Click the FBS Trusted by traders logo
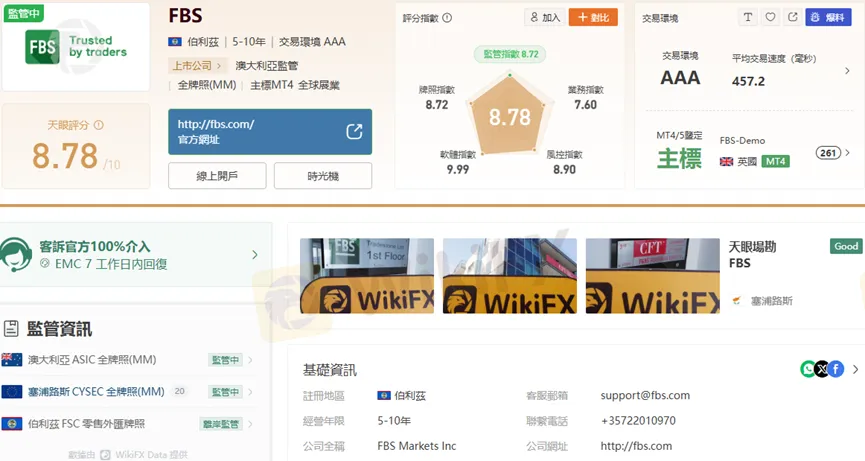The height and width of the screenshot is (461, 865). tap(76, 47)
